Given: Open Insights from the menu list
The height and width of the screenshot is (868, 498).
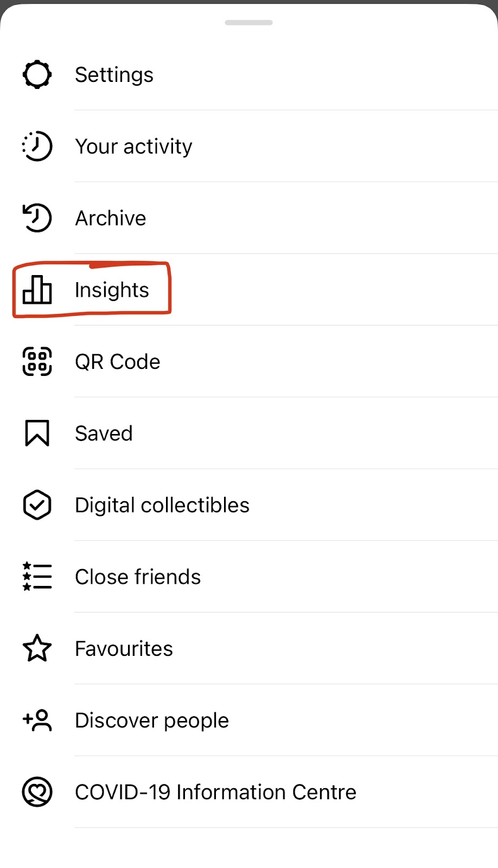Looking at the screenshot, I should click(112, 290).
